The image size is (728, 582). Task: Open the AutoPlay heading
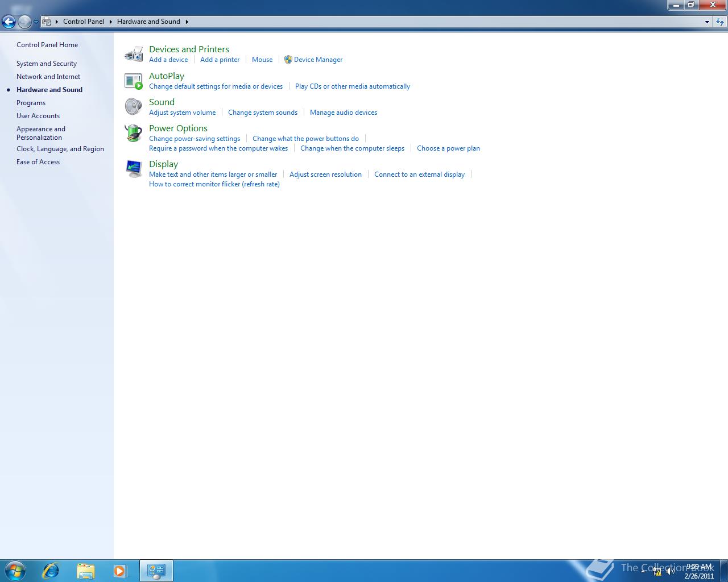[x=167, y=76]
